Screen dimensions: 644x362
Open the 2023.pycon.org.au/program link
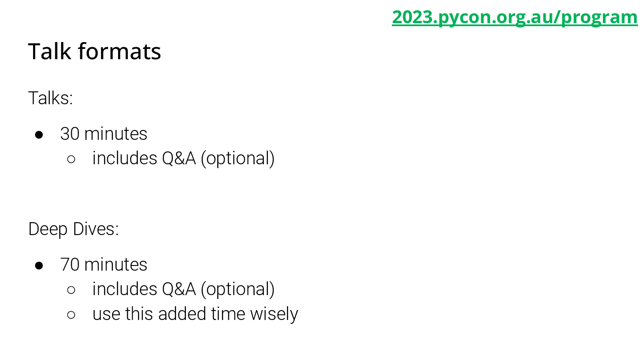pyautogui.click(x=515, y=17)
